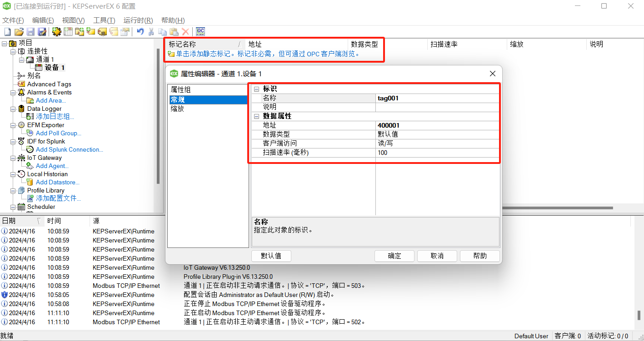
Task: Open Properties from the toolbar icon
Action: (x=125, y=32)
